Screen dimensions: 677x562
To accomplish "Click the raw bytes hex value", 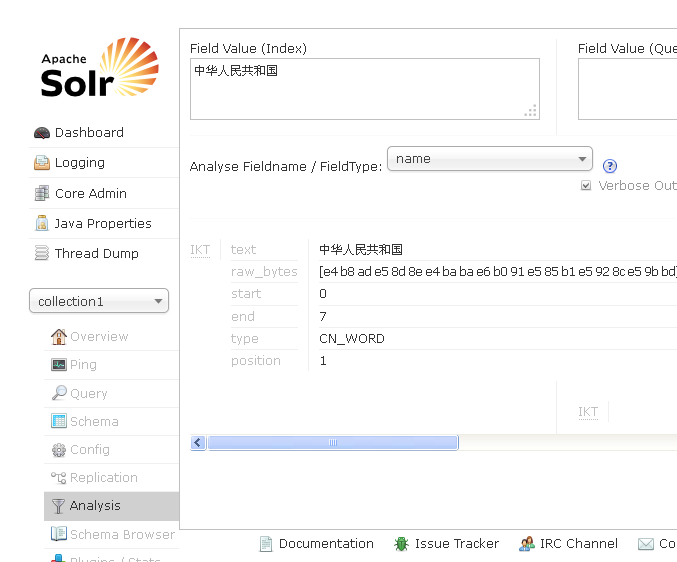I will 498,272.
